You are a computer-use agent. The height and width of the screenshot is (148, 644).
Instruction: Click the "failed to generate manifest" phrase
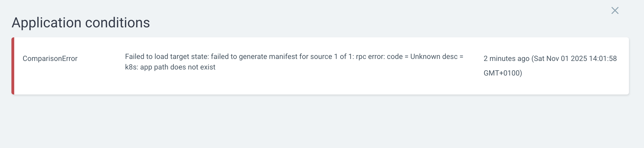(254, 57)
